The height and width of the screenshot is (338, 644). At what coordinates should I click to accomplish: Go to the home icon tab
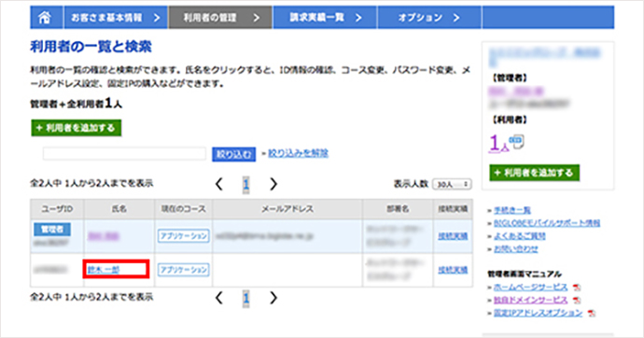tap(47, 17)
